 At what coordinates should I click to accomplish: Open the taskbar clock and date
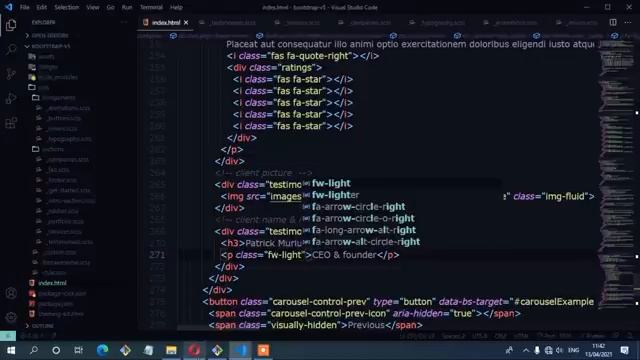pos(598,350)
